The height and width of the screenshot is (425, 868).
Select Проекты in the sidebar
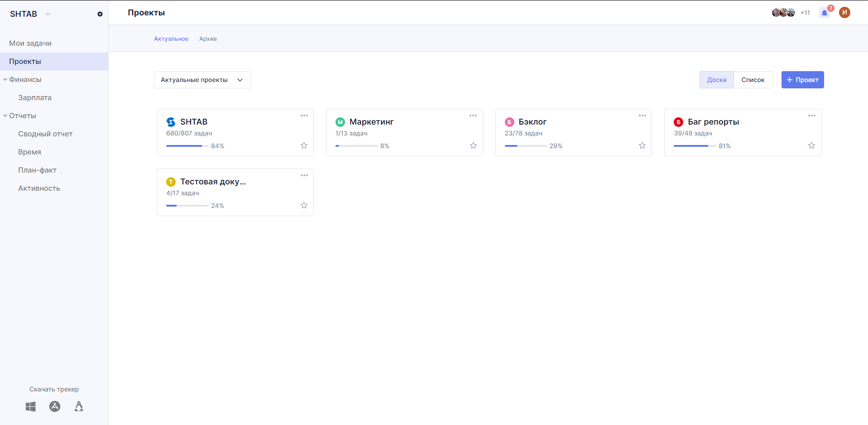(x=54, y=62)
